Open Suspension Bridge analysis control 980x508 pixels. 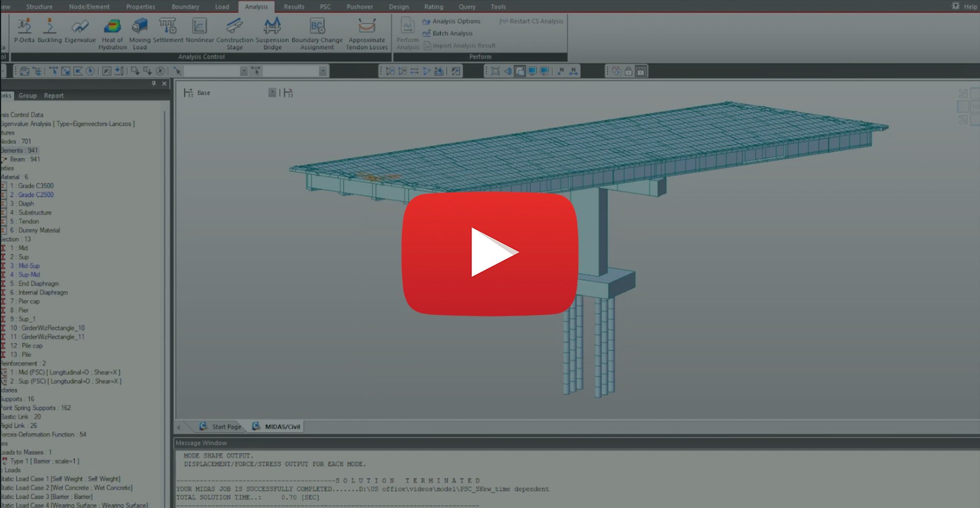(x=272, y=34)
